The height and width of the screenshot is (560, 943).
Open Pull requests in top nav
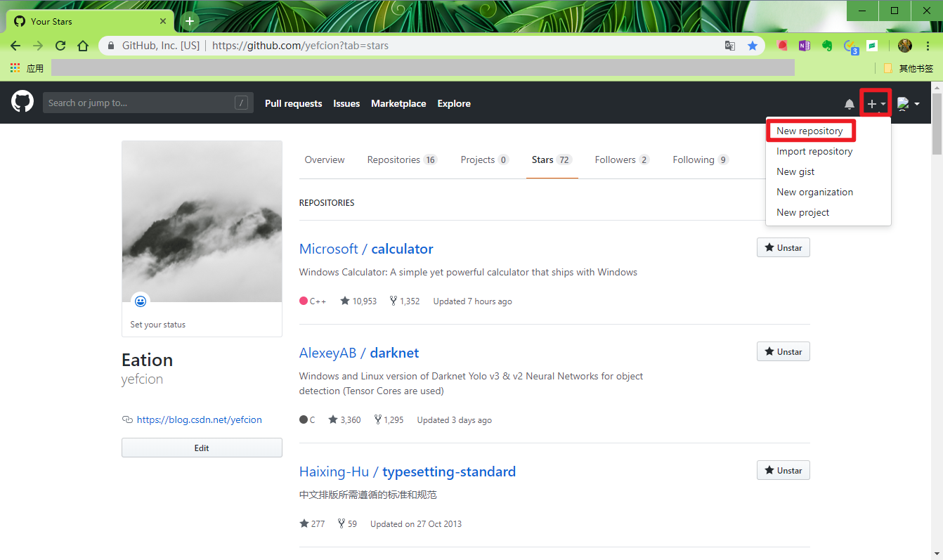[293, 103]
